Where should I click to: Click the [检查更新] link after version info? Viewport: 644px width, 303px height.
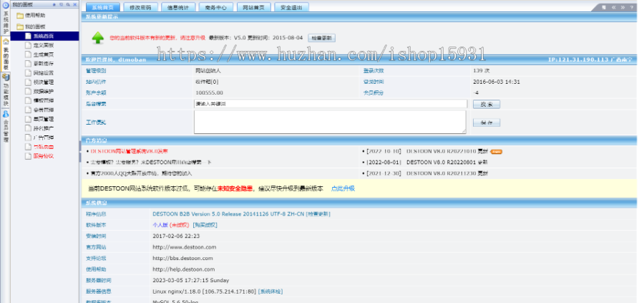pyautogui.click(x=318, y=213)
